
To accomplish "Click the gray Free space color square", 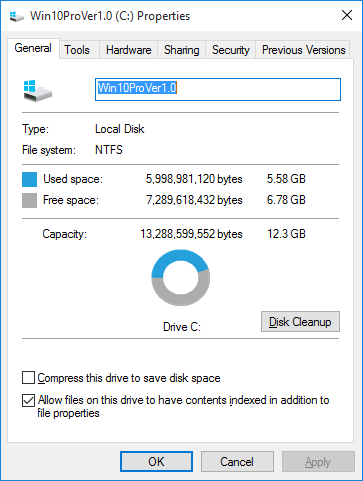I will point(29,201).
